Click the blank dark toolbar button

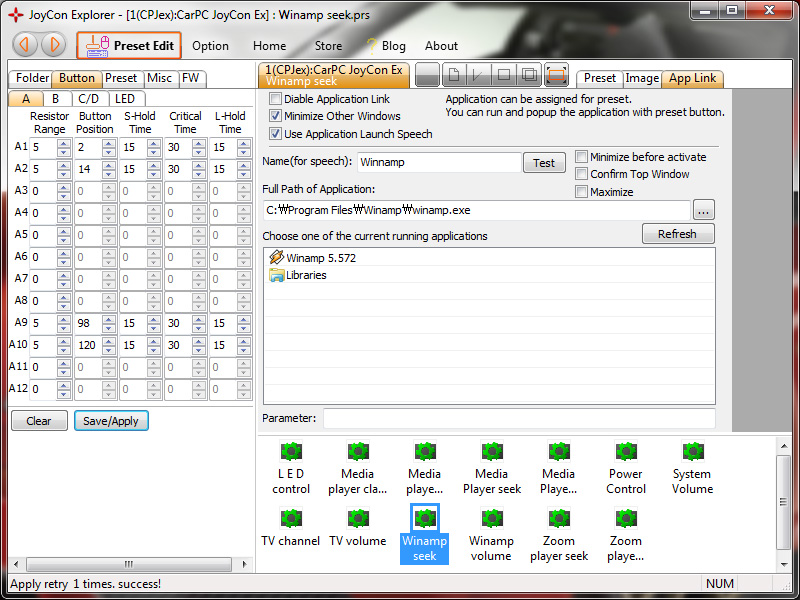coord(428,76)
